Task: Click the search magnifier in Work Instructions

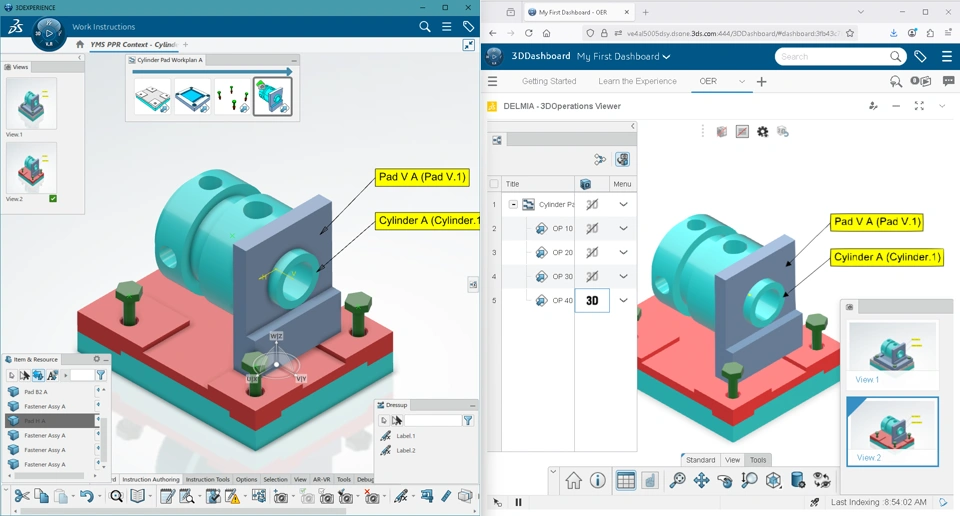Action: pyautogui.click(x=425, y=26)
